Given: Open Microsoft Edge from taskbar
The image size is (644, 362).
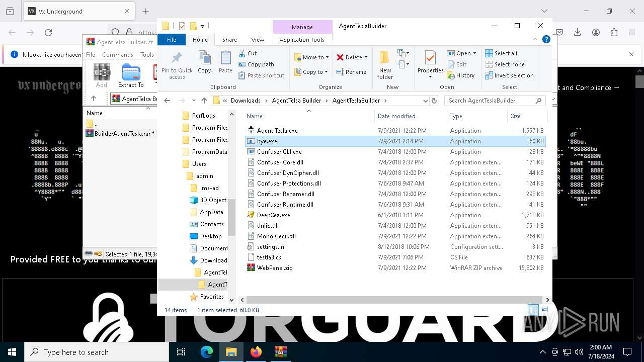Looking at the screenshot, I should (207, 352).
